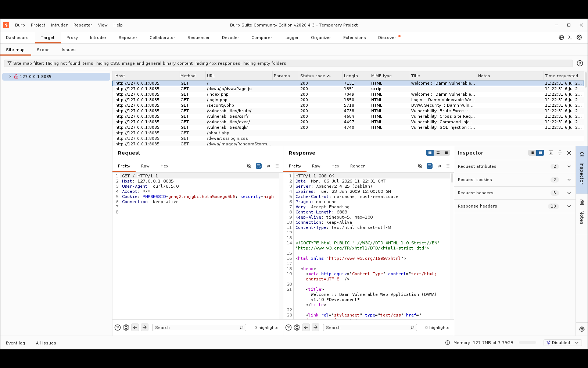Click the Response pane vertical scrollbar

point(452,178)
